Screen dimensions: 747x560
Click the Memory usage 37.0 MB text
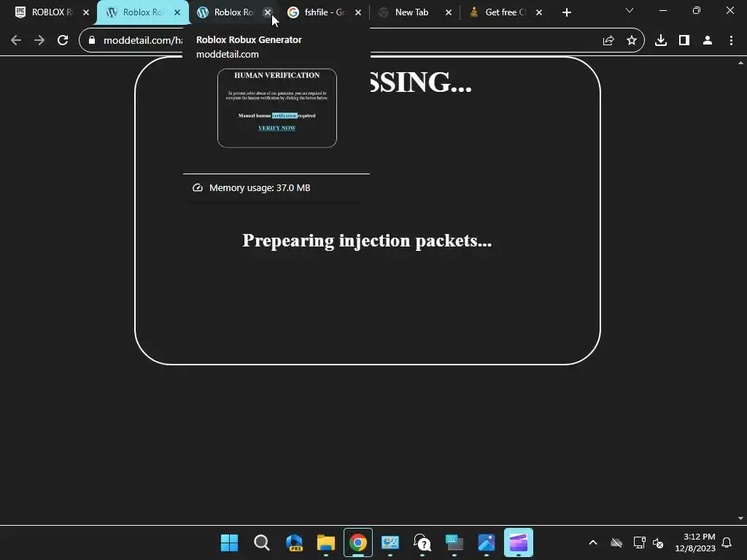260,187
